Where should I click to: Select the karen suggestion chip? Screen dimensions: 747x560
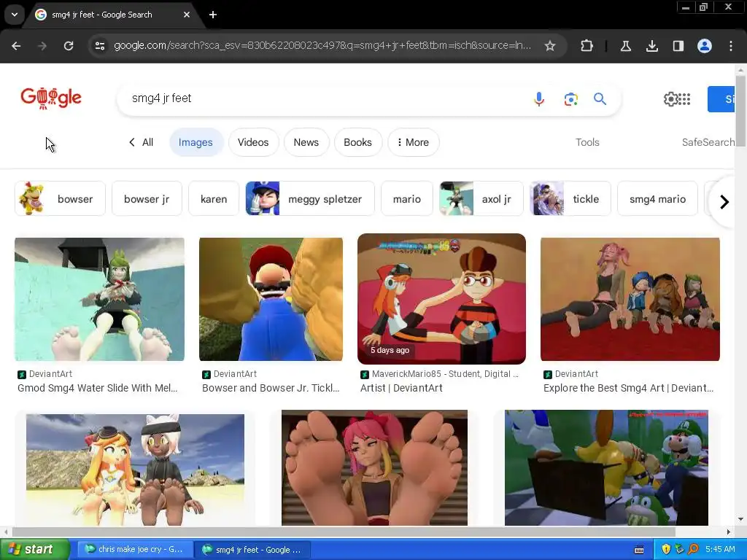tap(214, 199)
